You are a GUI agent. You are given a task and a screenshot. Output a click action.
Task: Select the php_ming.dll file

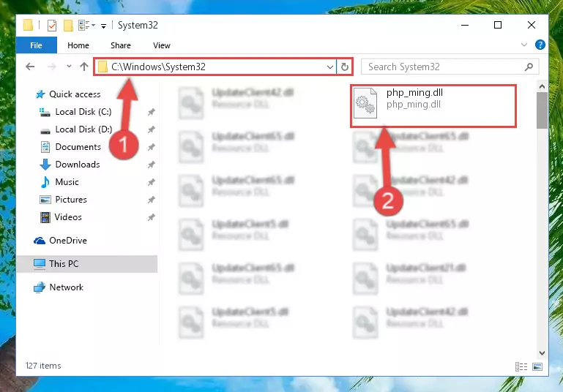coord(433,106)
